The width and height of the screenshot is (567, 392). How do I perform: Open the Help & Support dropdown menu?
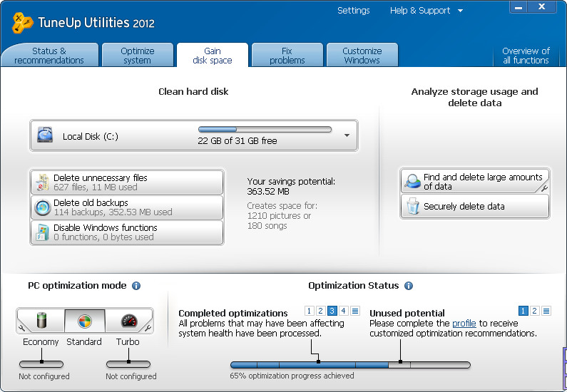tap(426, 11)
